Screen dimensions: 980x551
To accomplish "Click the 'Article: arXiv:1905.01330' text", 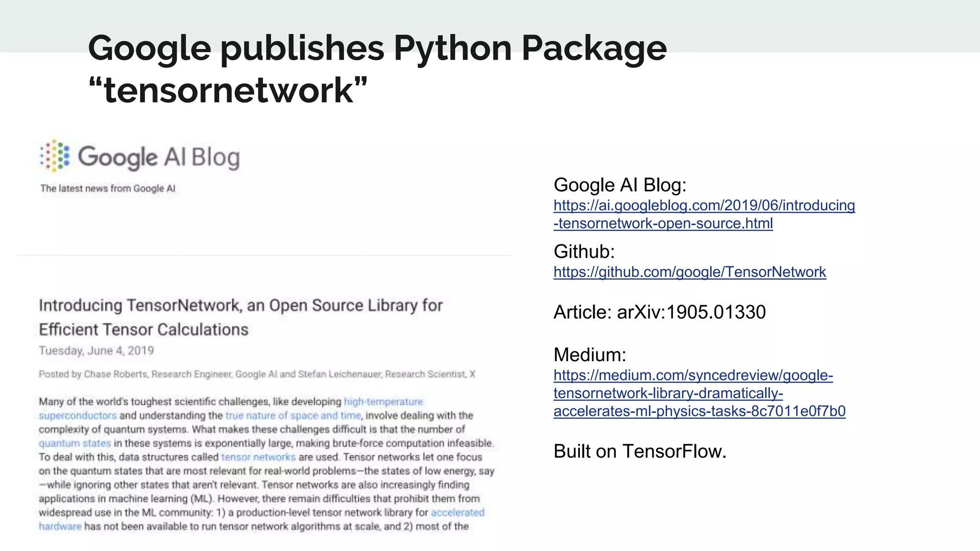I will (x=659, y=312).
